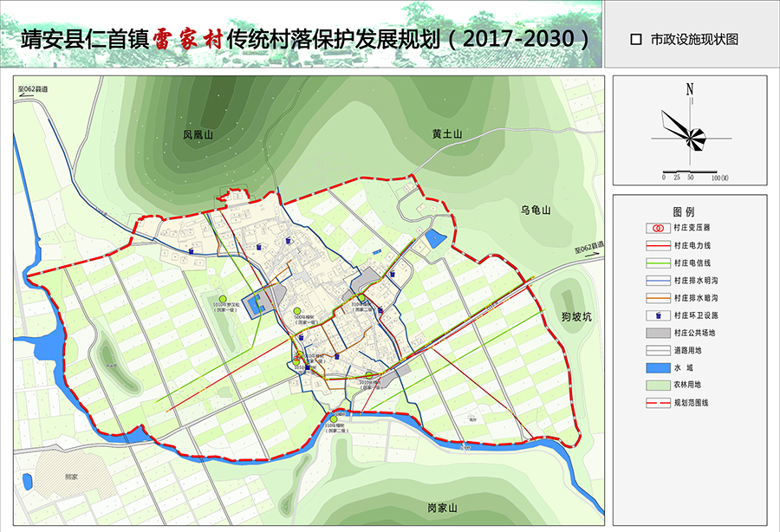Click the 村庄变压器 legend label

tap(692, 228)
